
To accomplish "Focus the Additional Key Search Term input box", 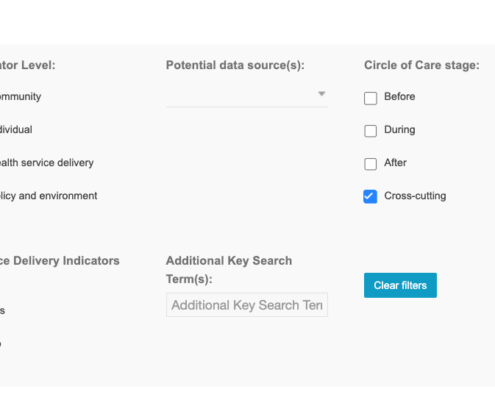I will pos(247,305).
